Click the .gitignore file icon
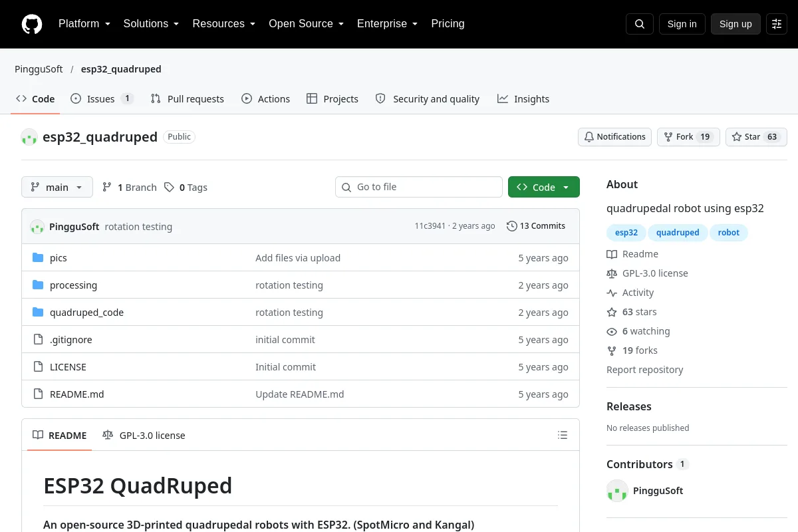This screenshot has width=798, height=532. [x=38, y=340]
